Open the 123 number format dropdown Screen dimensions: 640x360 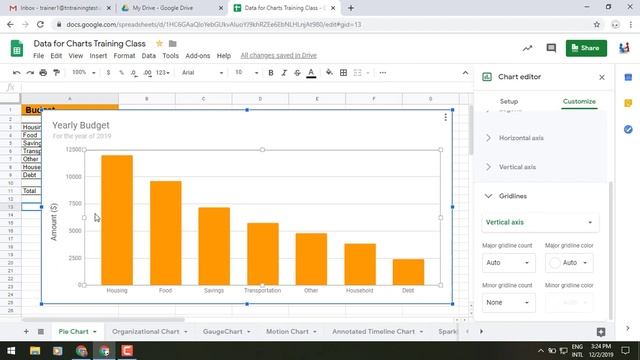tap(162, 73)
